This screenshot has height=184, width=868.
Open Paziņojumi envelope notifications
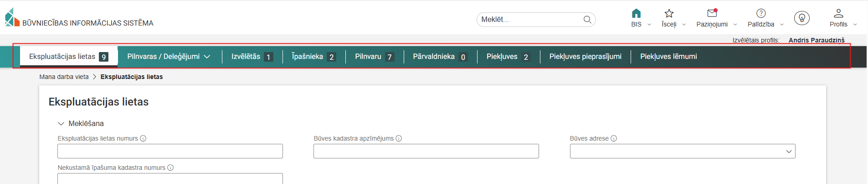[712, 14]
